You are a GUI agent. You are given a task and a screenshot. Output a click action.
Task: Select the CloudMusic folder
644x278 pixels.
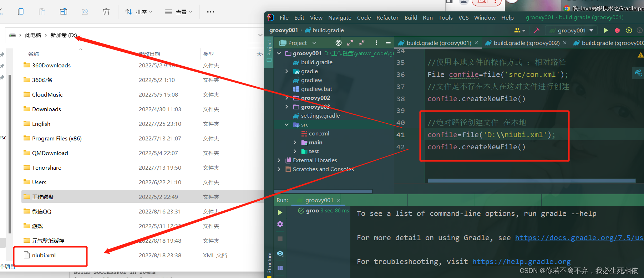(47, 94)
